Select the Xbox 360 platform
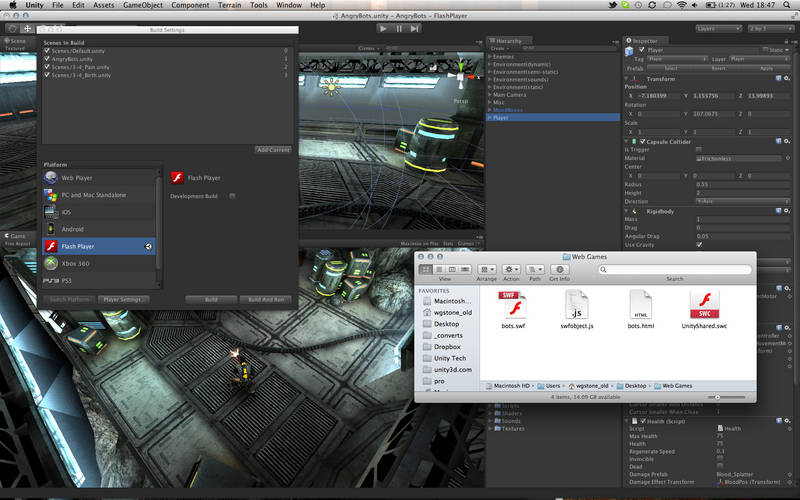 pyautogui.click(x=98, y=263)
